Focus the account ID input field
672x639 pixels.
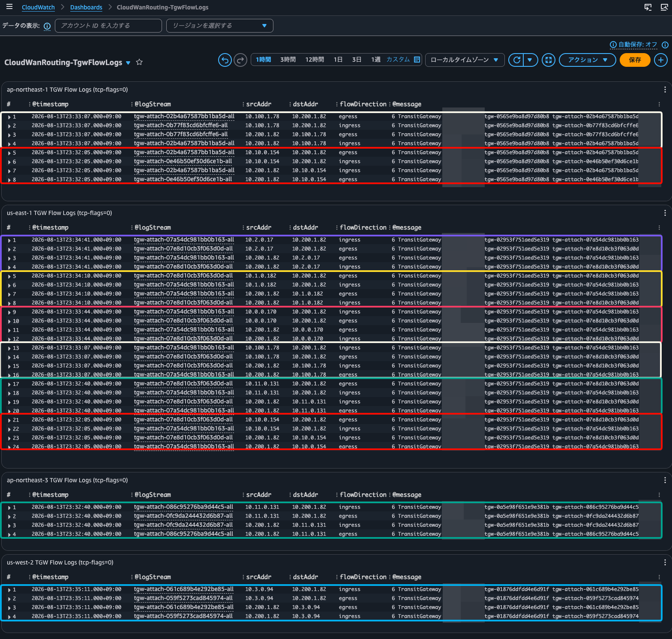[x=108, y=26]
